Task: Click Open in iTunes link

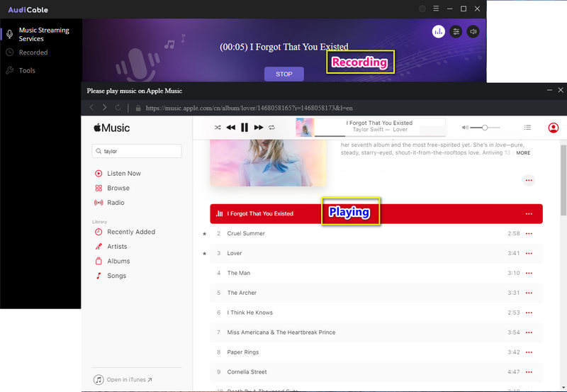Action: pos(123,380)
